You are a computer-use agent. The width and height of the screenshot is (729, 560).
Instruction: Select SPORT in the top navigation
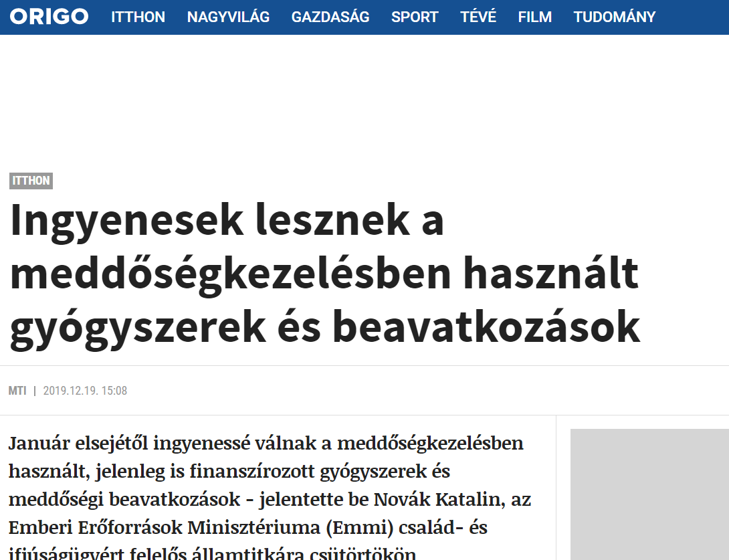tap(415, 17)
